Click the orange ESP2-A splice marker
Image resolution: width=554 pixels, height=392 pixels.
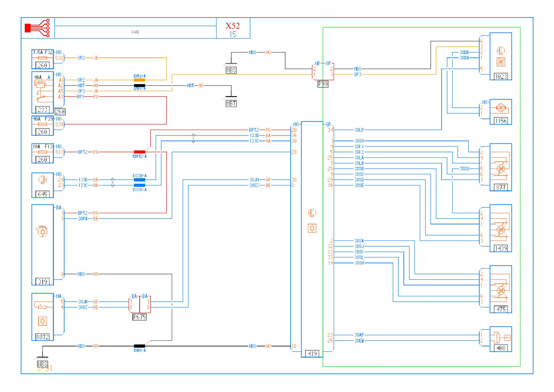139,80
